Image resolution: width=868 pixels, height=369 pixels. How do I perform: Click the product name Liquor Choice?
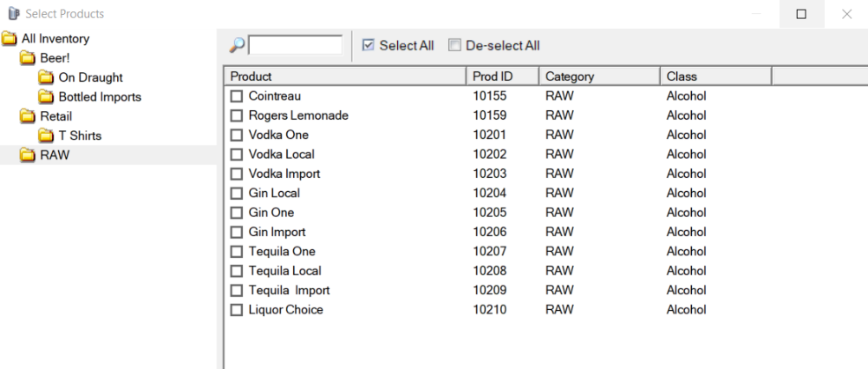click(x=285, y=310)
